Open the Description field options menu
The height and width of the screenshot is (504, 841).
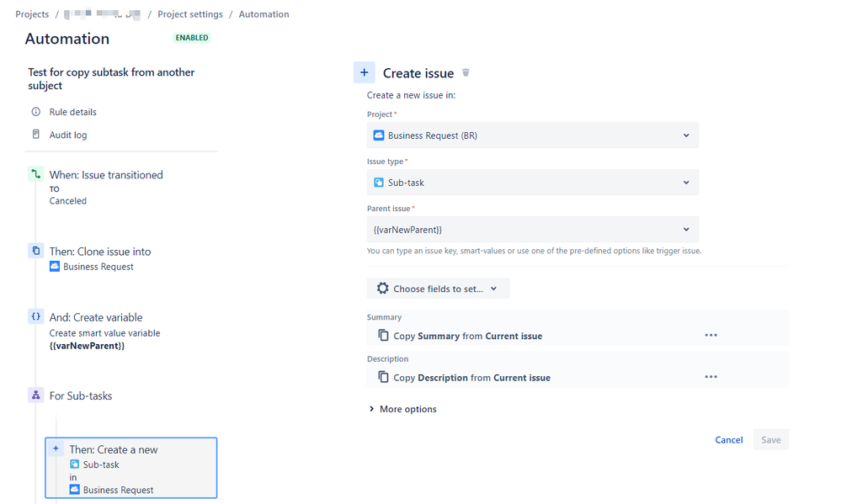pyautogui.click(x=711, y=377)
